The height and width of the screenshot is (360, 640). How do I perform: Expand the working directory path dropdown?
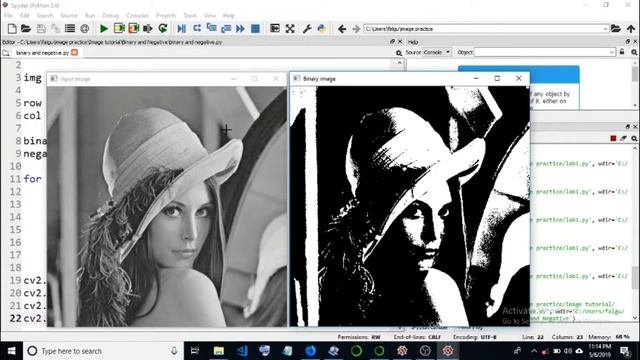pyautogui.click(x=605, y=29)
